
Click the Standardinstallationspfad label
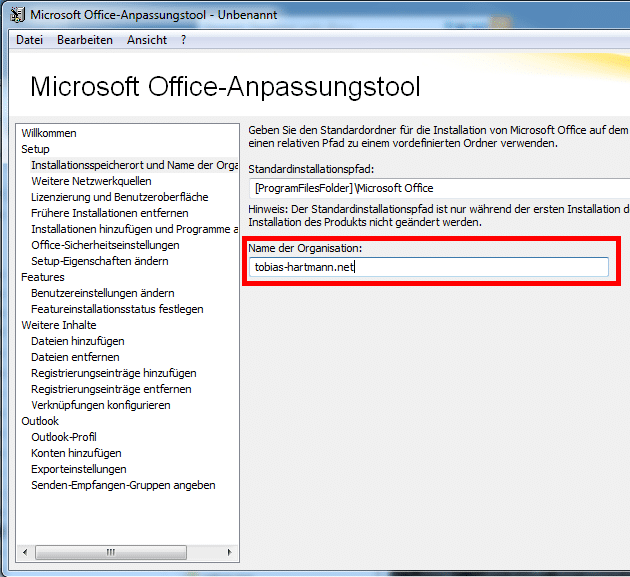pyautogui.click(x=311, y=169)
